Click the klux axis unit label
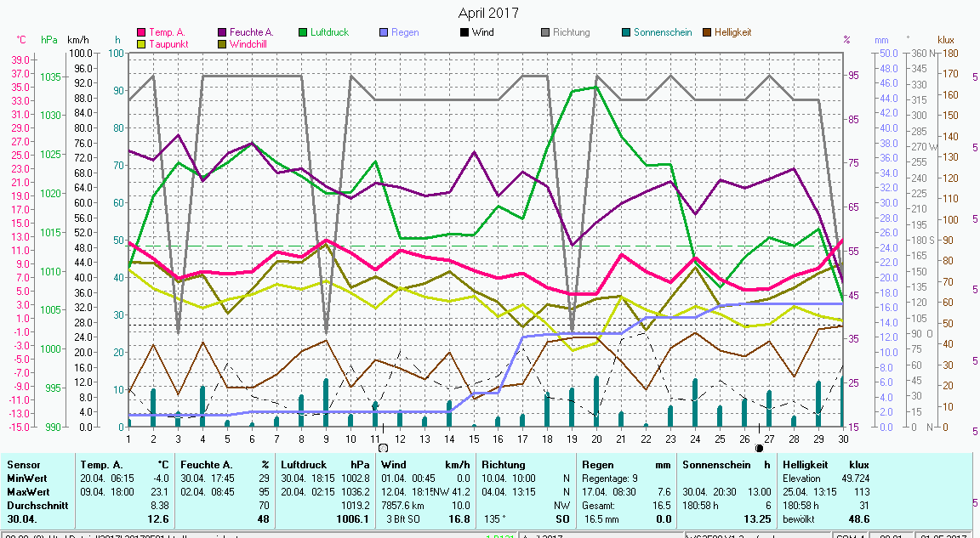 click(946, 40)
